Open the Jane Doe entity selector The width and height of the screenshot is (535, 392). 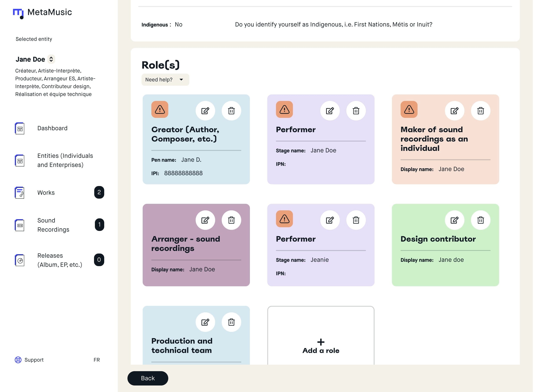(x=51, y=59)
